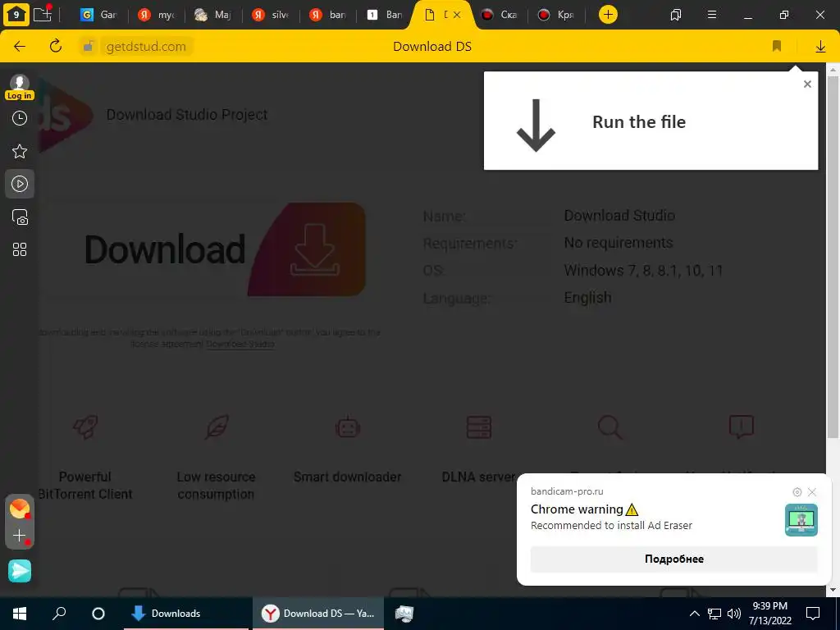The height and width of the screenshot is (630, 840).
Task: Click the magnifier search feature icon
Action: tap(610, 427)
